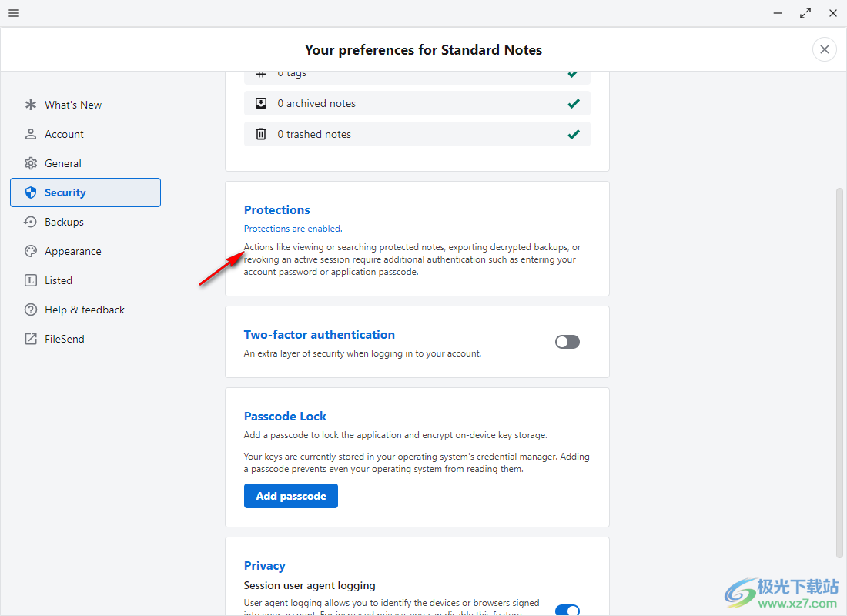This screenshot has height=616, width=847.
Task: Click the Backups restore icon
Action: click(x=31, y=222)
